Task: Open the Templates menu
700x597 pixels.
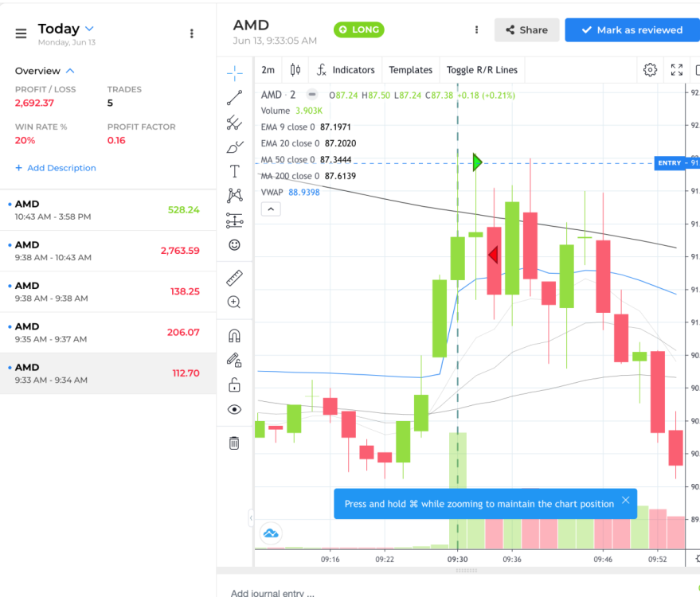Action: (x=410, y=70)
